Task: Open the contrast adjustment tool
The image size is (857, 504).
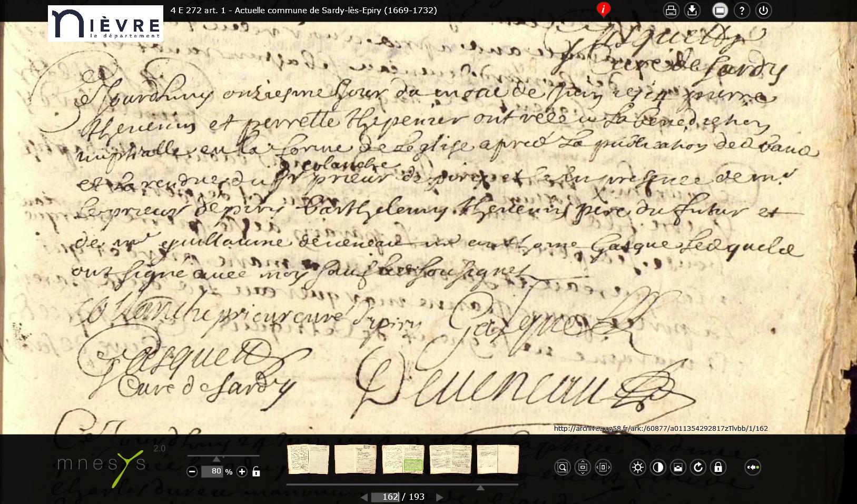Action: 658,467
